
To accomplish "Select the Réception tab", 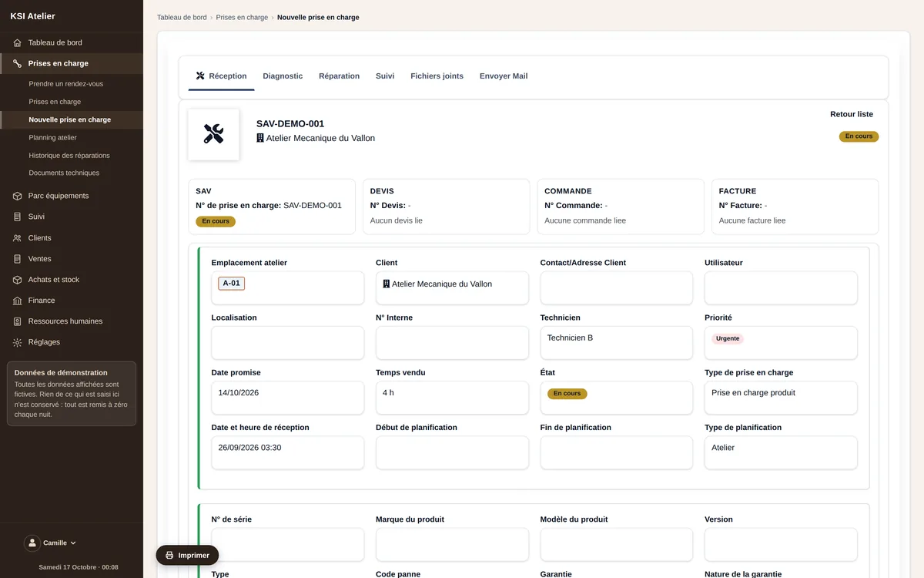I will [221, 76].
